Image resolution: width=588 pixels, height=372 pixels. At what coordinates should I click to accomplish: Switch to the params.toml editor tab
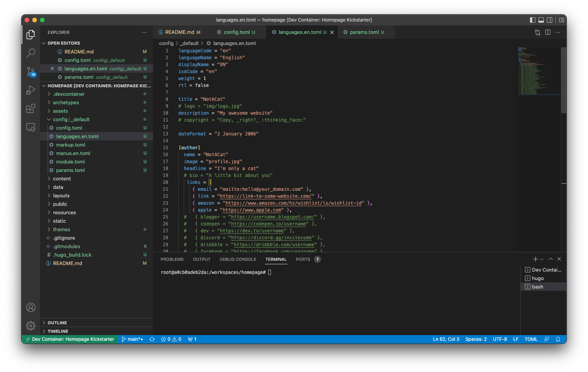(x=364, y=32)
